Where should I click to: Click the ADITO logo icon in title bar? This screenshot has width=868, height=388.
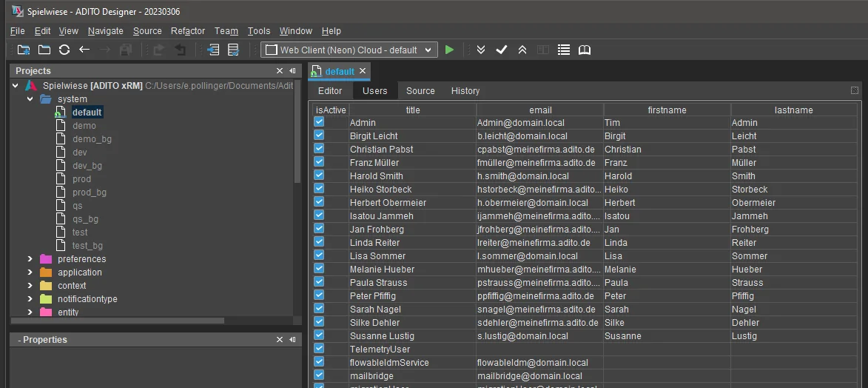18,11
